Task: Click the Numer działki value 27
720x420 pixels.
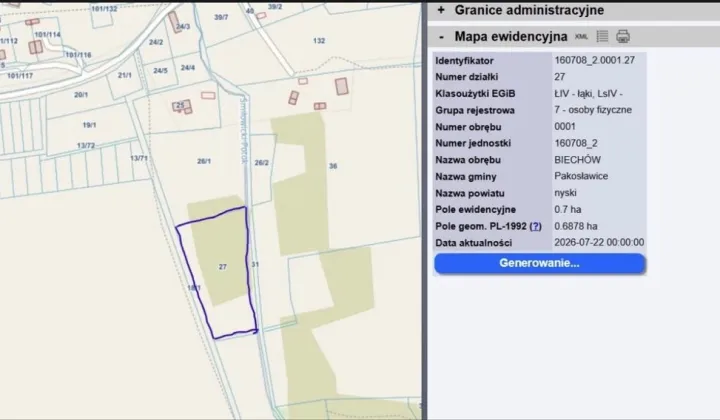Action: (x=559, y=77)
